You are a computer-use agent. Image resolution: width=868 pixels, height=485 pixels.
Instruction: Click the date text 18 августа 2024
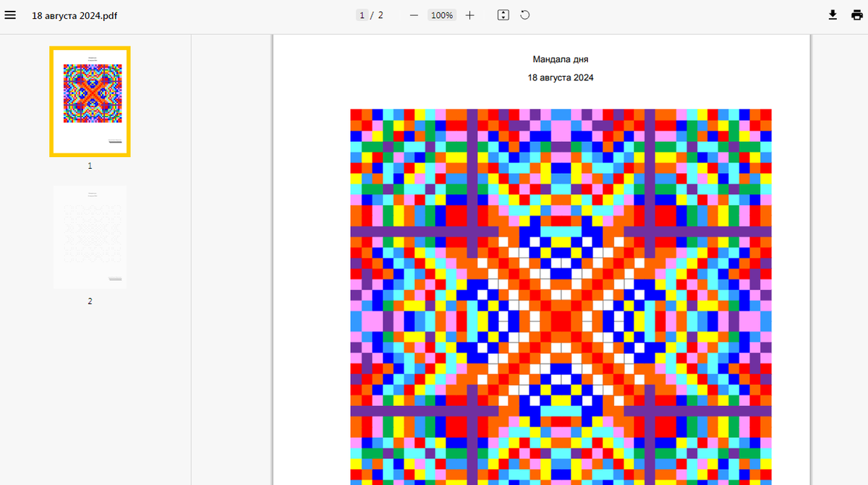point(561,77)
